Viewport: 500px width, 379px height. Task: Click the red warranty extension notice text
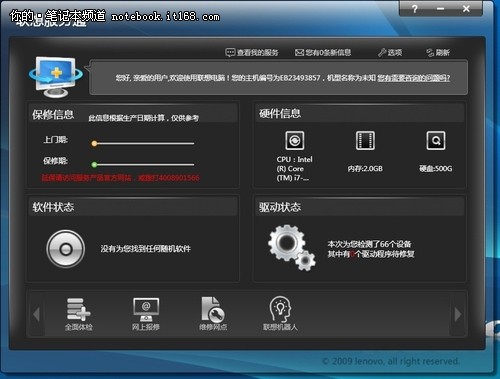120,178
